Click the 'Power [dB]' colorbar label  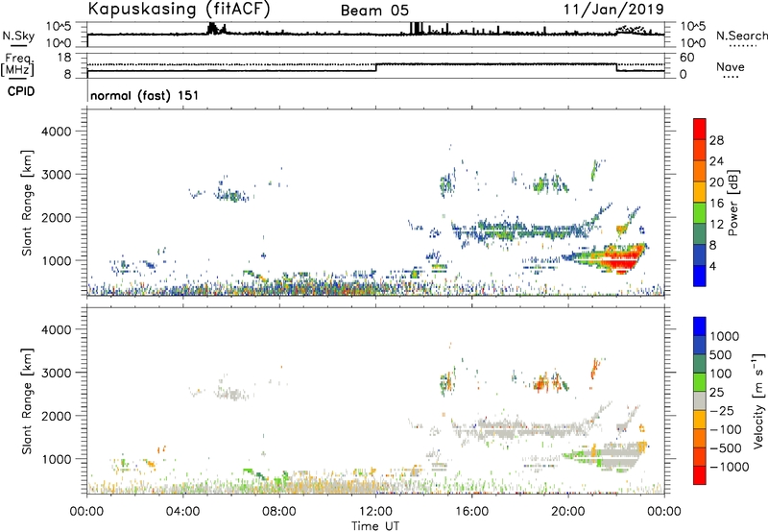pyautogui.click(x=732, y=203)
